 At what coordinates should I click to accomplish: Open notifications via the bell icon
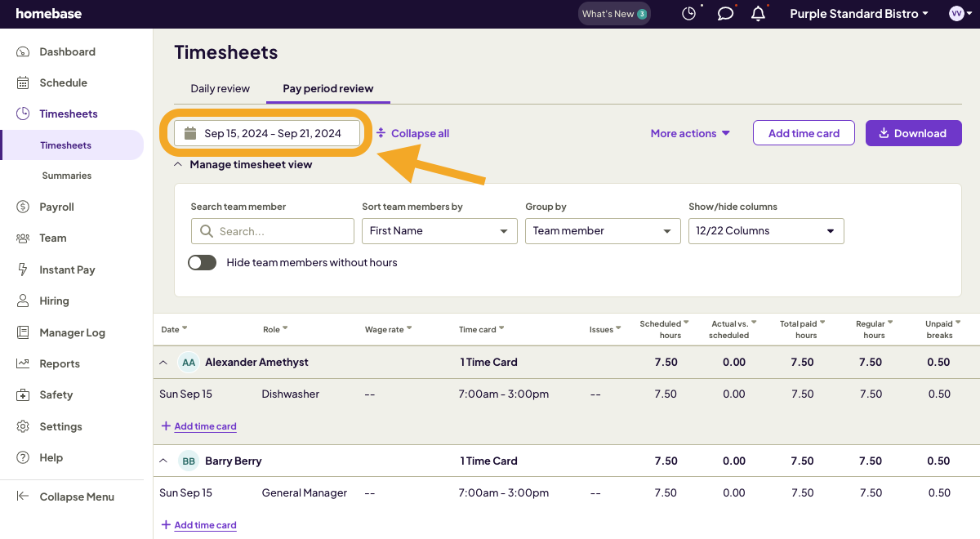[758, 13]
